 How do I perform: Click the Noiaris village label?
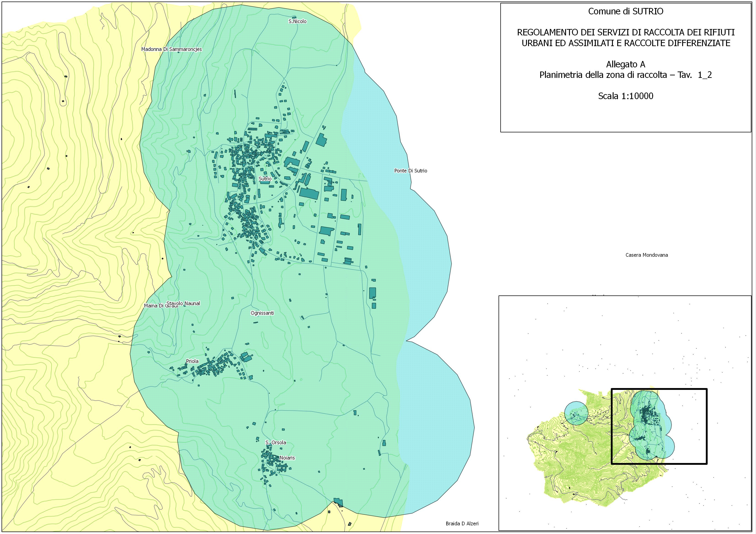pyautogui.click(x=287, y=458)
